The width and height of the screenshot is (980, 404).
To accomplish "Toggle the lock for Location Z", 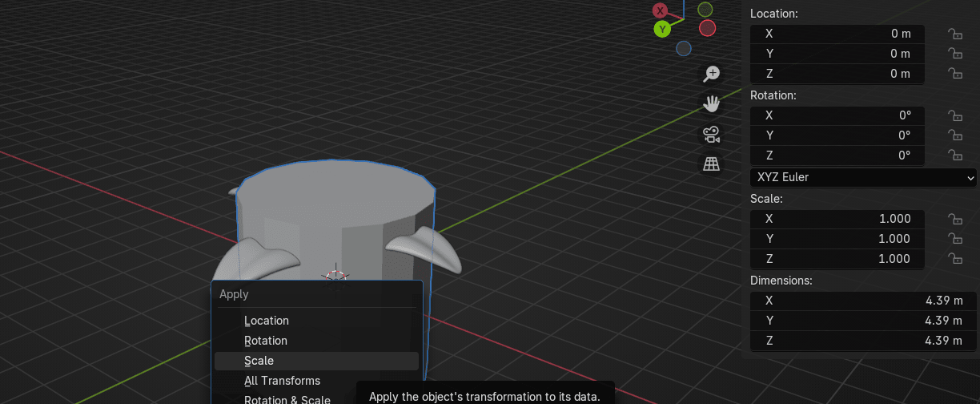I will [954, 74].
